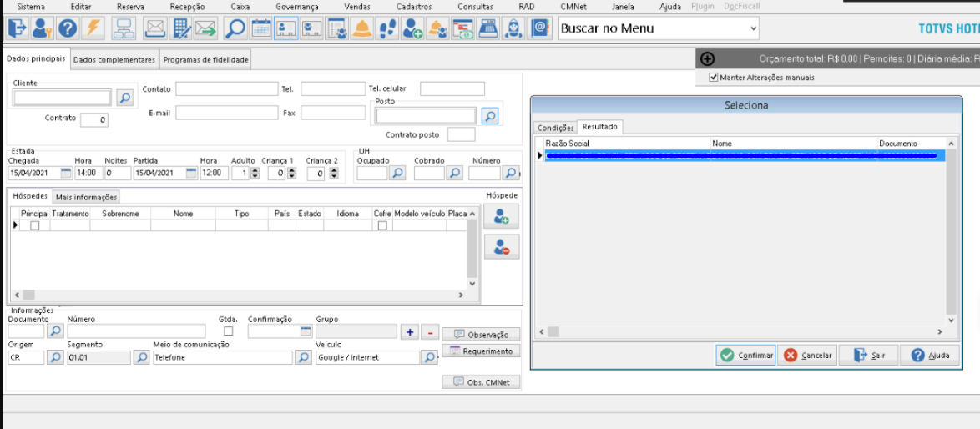Screen dimensions: 980x429
Task: Click the blue plus button beside Grupo
Action: (409, 332)
